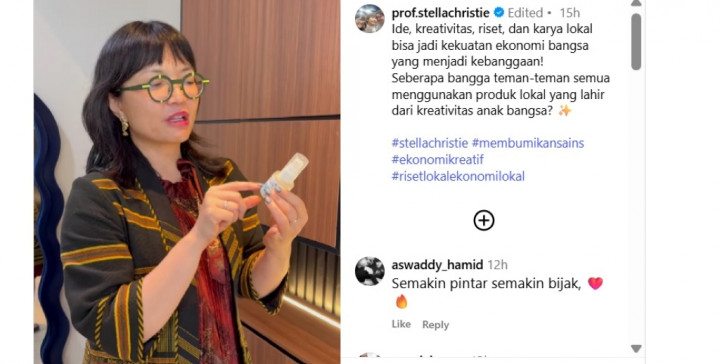Click the post video of woman holding bottle
The height and width of the screenshot is (364, 720).
[x=187, y=182]
